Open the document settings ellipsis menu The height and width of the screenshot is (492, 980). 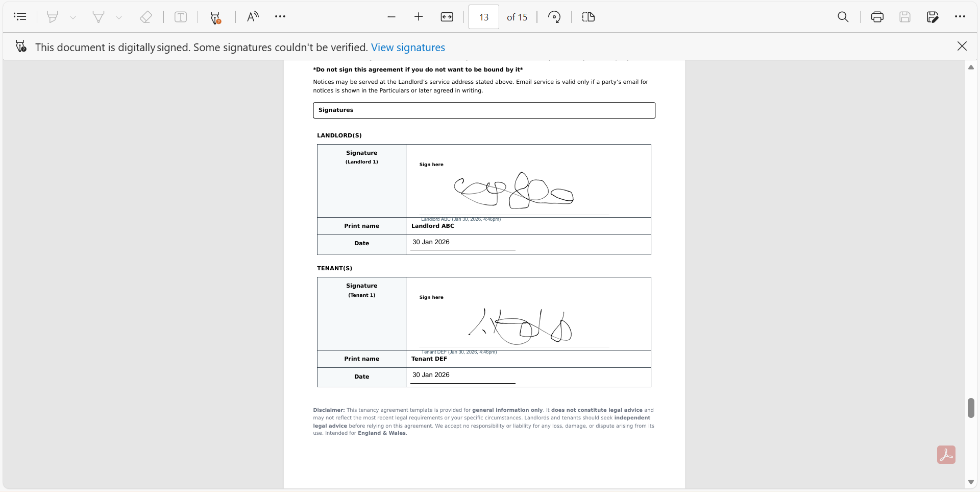coord(960,17)
